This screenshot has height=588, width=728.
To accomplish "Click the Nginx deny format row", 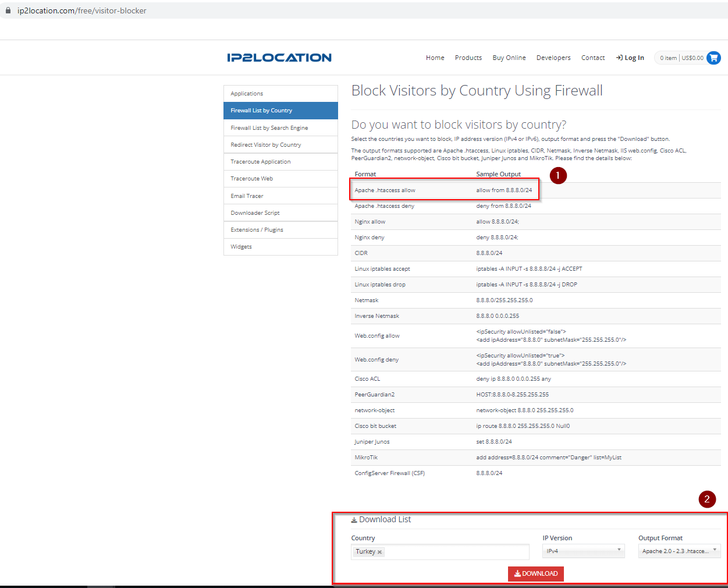I will pyautogui.click(x=536, y=238).
